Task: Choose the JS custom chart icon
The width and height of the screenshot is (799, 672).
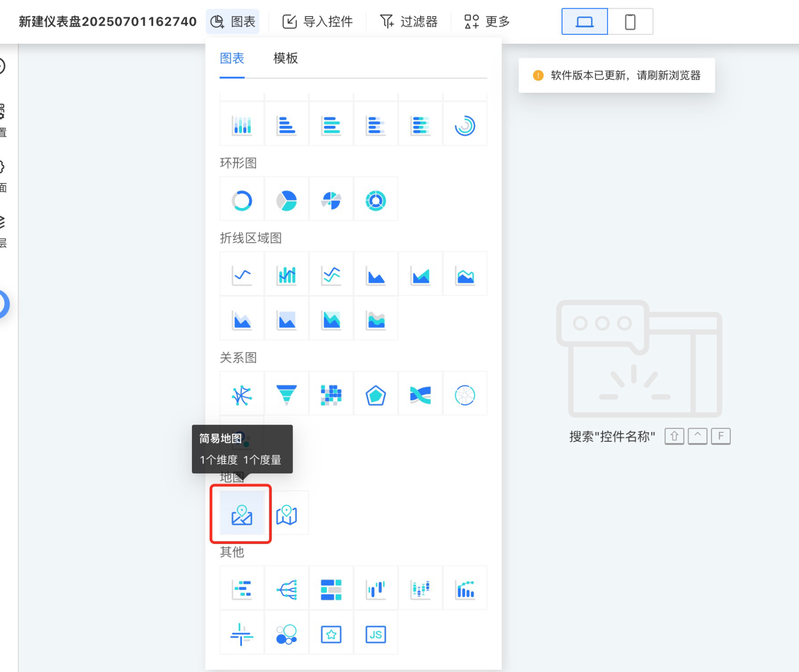Action: click(376, 634)
